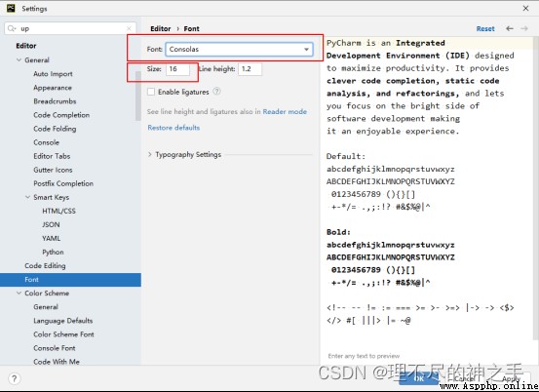Click in the settings search box
This screenshot has height=392, width=539.
(70, 28)
